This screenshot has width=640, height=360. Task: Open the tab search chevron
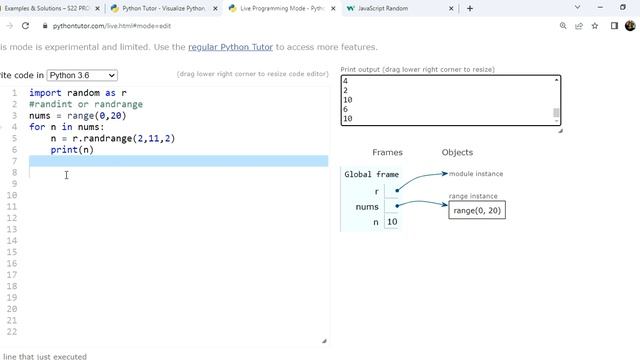[x=577, y=7]
